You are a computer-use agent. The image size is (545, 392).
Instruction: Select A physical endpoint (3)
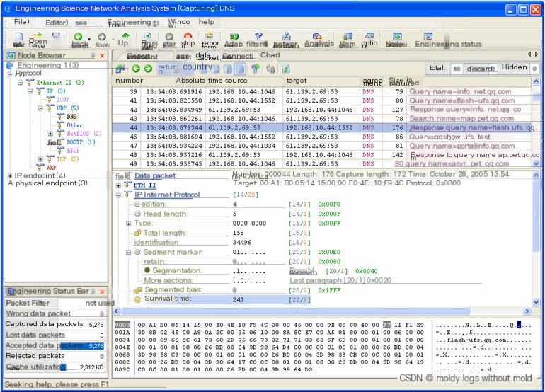(47, 183)
